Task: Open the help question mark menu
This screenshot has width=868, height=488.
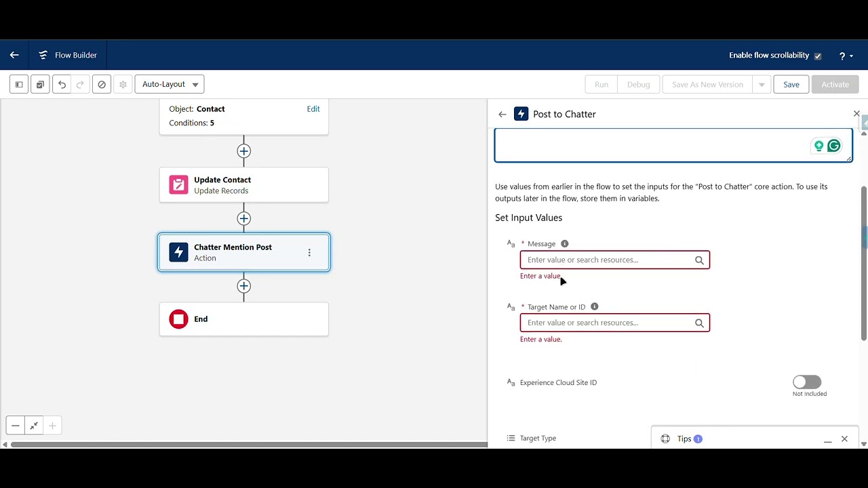Action: [x=846, y=56]
